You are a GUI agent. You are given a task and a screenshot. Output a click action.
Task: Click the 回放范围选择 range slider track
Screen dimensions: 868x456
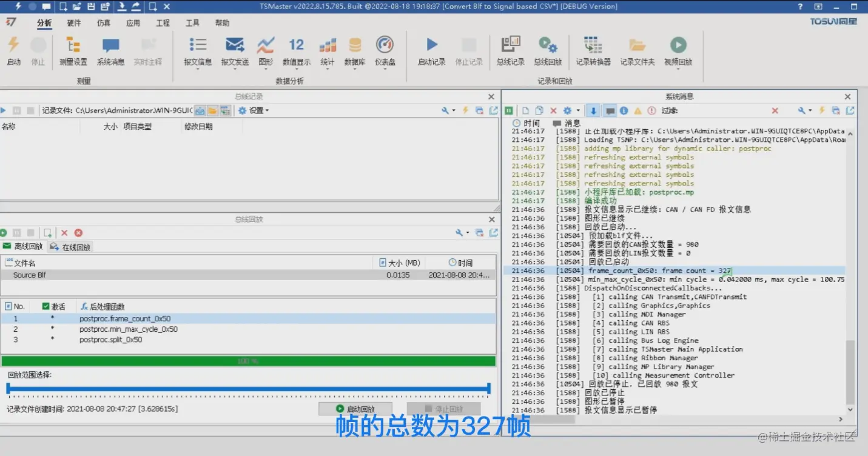tap(248, 388)
